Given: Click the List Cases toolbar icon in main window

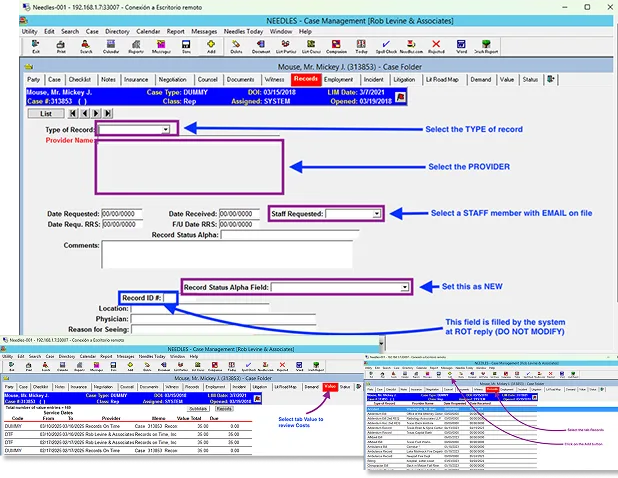Looking at the screenshot, I should pos(311,46).
